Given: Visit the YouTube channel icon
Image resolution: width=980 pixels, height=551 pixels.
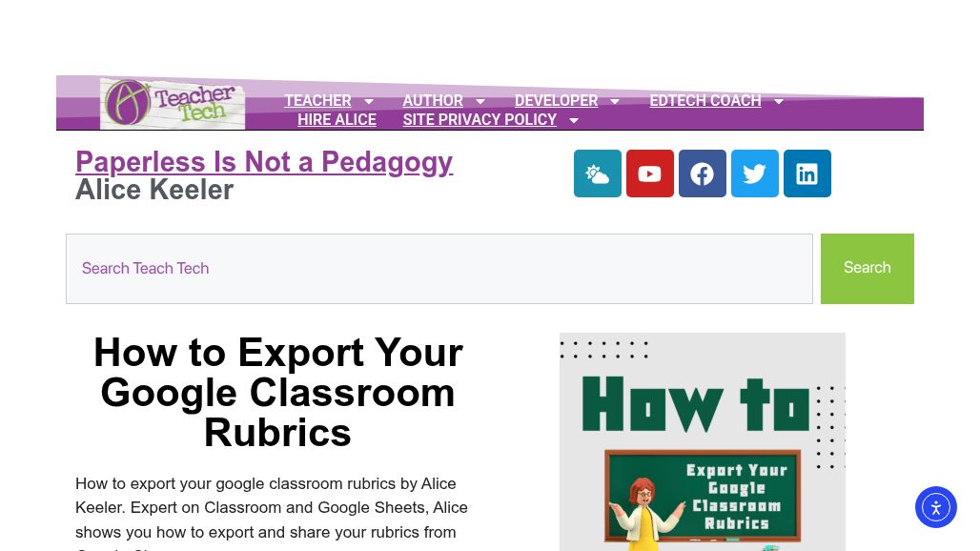Looking at the screenshot, I should click(650, 173).
